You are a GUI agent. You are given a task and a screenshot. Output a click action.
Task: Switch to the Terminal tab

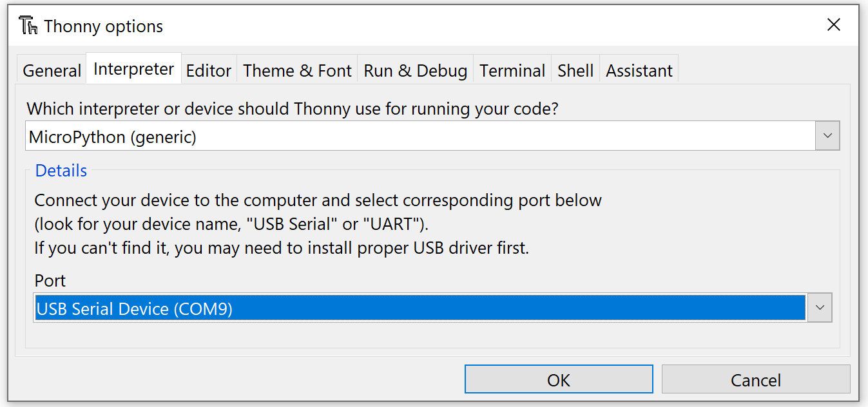point(512,71)
